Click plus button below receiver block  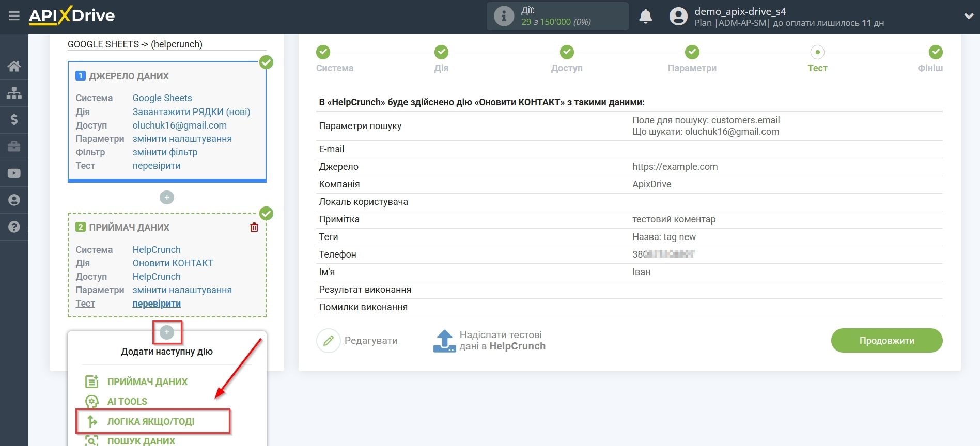[167, 332]
